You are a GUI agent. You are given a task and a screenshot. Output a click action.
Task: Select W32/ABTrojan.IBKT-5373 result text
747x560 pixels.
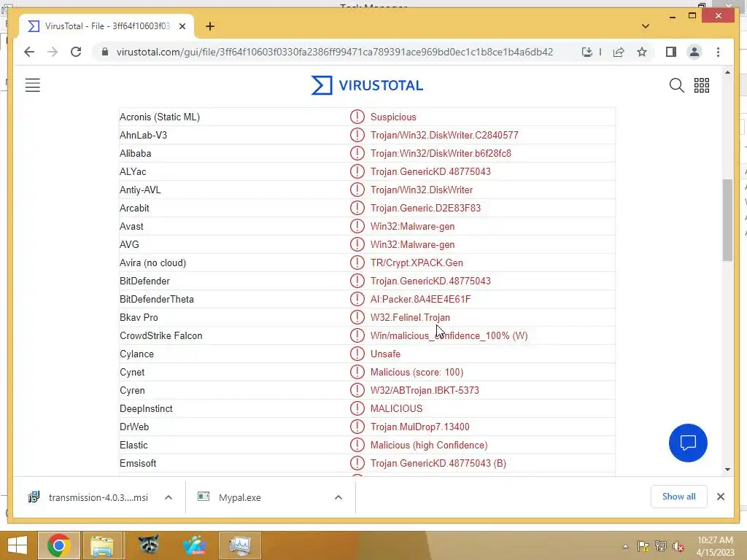coord(425,391)
